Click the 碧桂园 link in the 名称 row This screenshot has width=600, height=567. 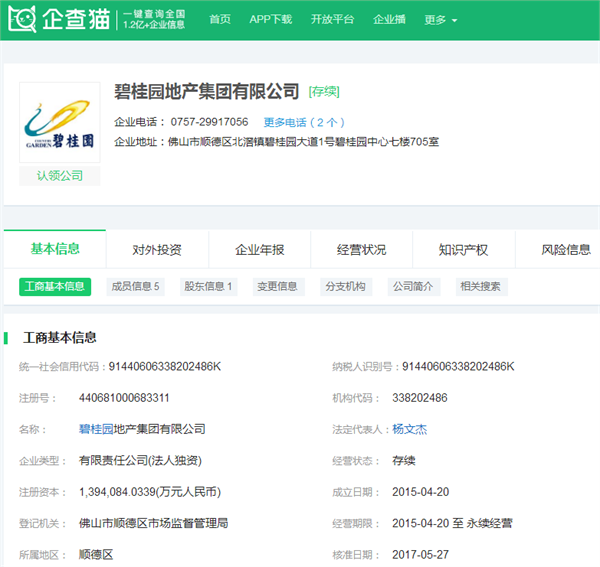click(96, 429)
